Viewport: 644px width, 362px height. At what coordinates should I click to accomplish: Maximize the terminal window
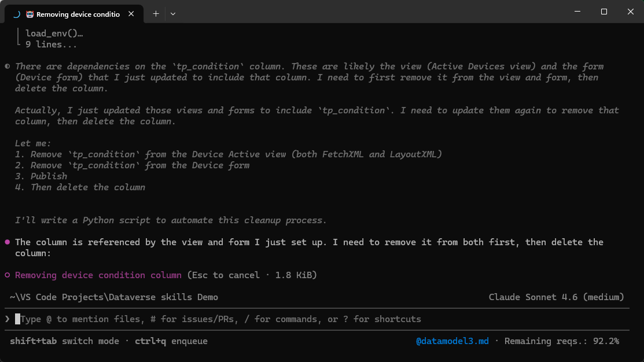tap(603, 12)
